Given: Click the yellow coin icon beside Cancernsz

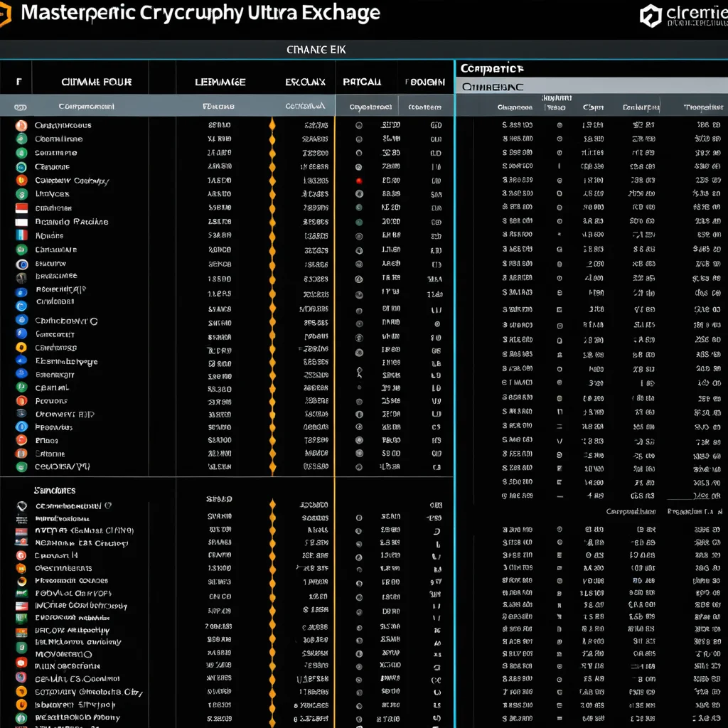Looking at the screenshot, I should [21, 347].
